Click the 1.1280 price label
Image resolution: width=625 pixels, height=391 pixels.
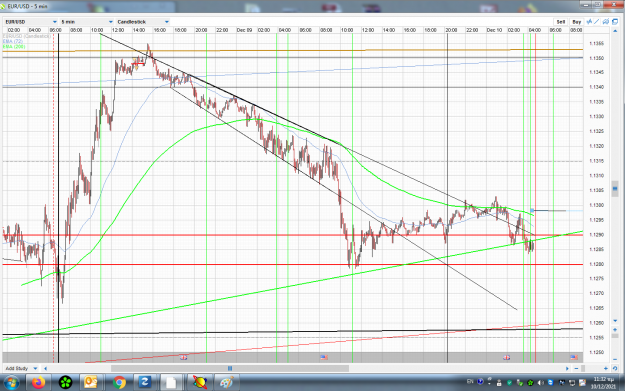click(596, 264)
